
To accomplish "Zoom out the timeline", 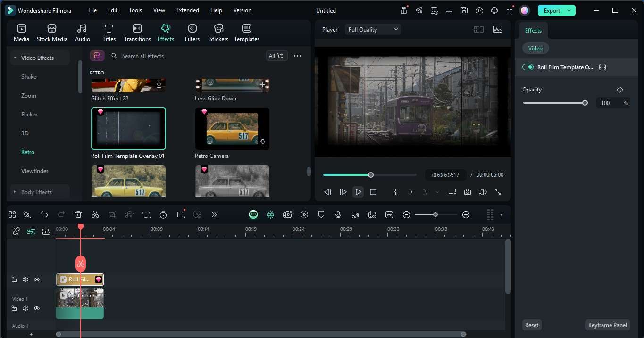I will pos(406,214).
